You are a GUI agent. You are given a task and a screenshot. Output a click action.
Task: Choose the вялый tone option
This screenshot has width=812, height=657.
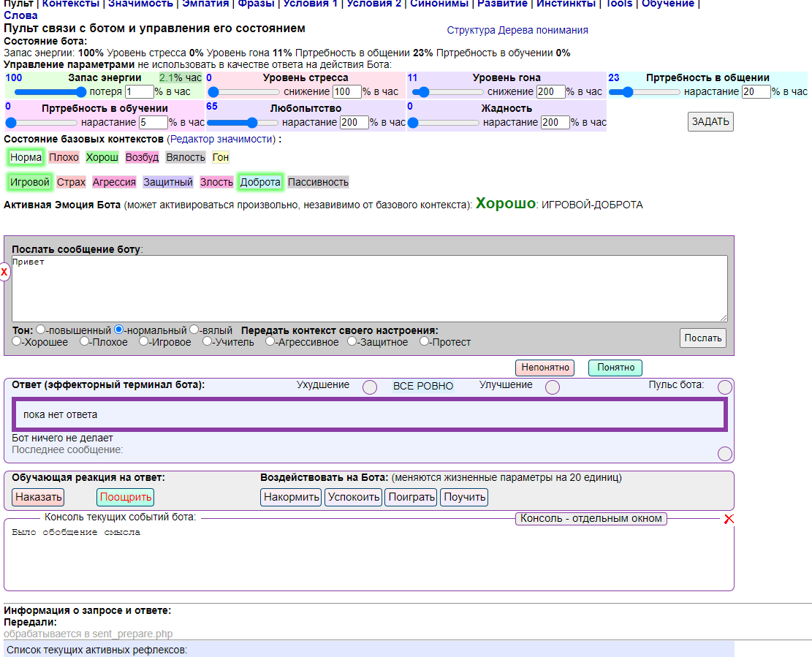pyautogui.click(x=194, y=330)
